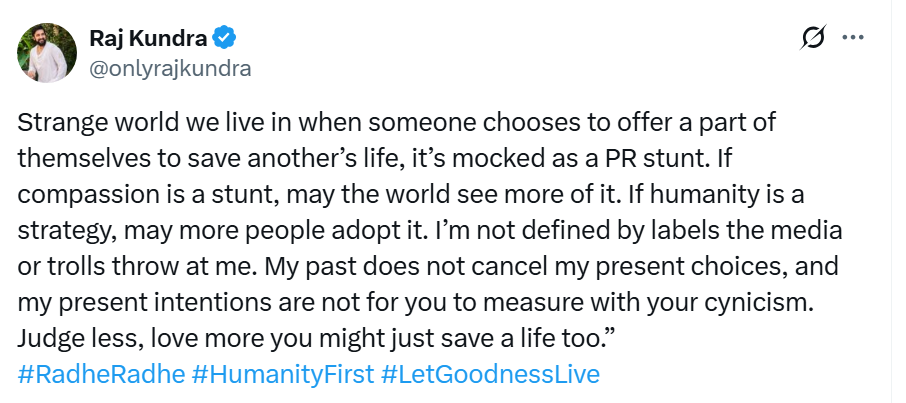Click the Grok explain-post icon
The height and width of the screenshot is (403, 906).
point(813,39)
